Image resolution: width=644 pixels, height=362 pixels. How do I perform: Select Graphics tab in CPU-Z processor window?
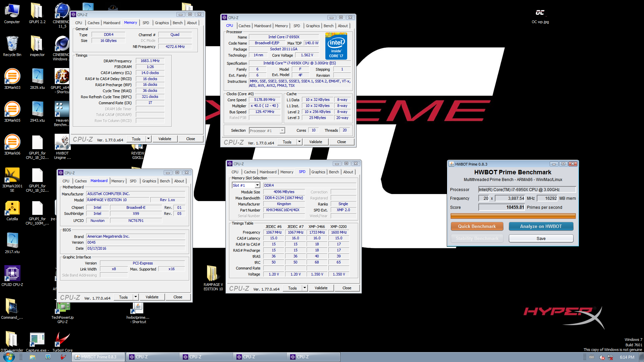313,26
